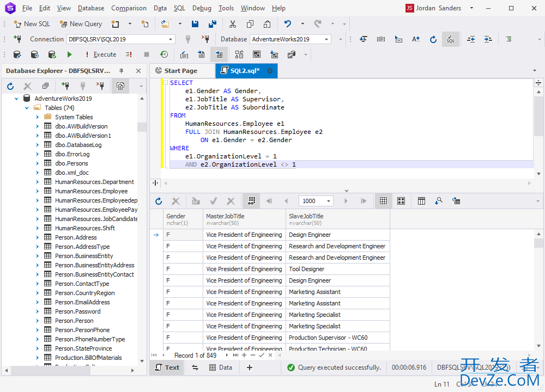Click the export data icon in results toolbar
Viewport: 545px width, 392px height.
tap(456, 201)
